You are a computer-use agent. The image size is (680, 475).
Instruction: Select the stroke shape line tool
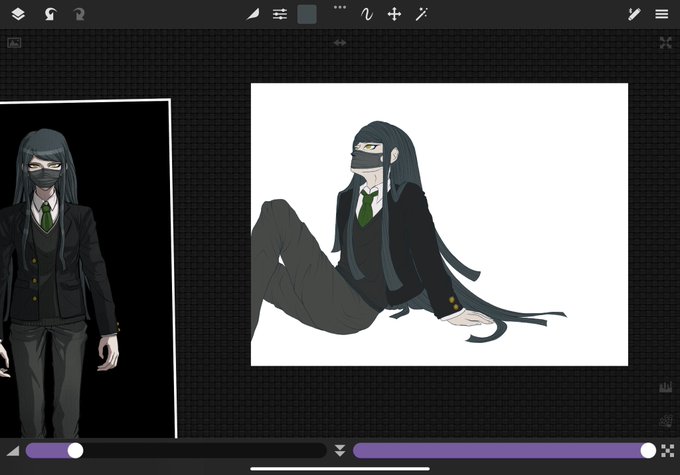(x=367, y=14)
